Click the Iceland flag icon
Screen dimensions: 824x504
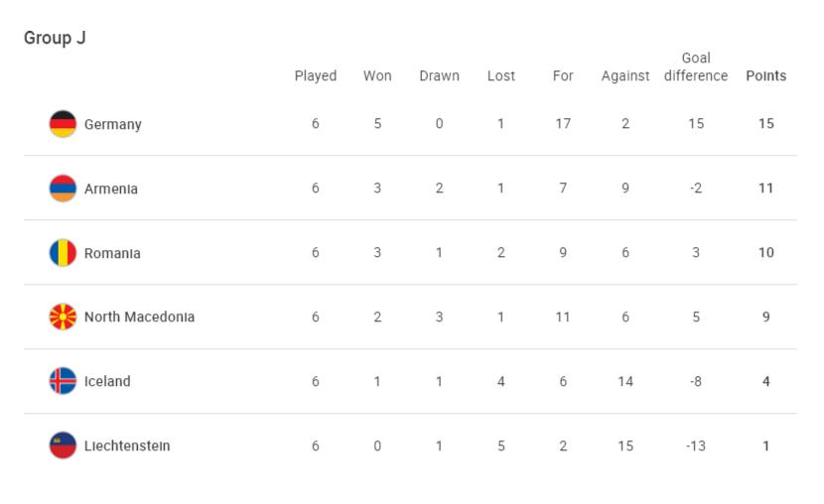coord(64,381)
